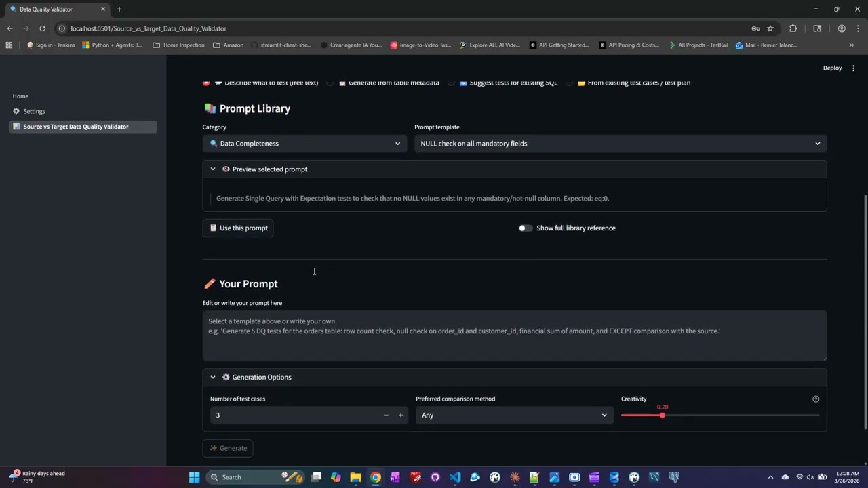Image resolution: width=868 pixels, height=488 pixels.
Task: Open the Prompt template dropdown
Action: click(620, 144)
